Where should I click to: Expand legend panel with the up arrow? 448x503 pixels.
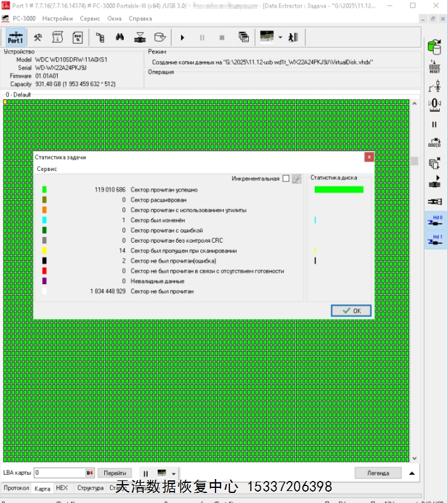412,473
